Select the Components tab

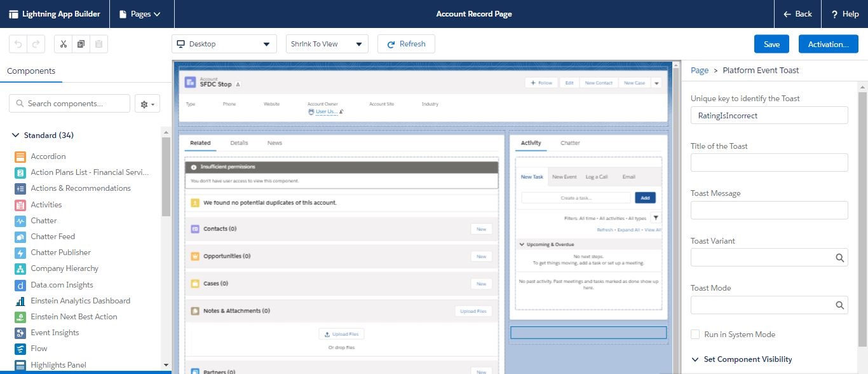tap(31, 71)
